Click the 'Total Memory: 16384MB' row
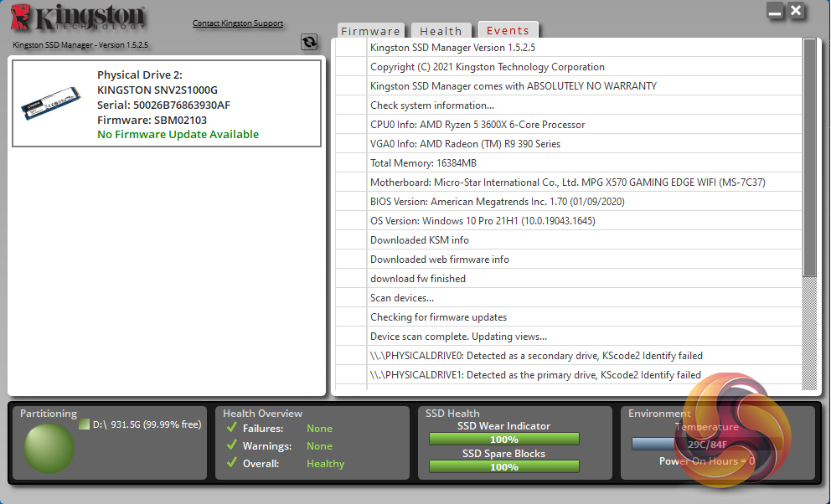831x504 pixels. [x=569, y=163]
